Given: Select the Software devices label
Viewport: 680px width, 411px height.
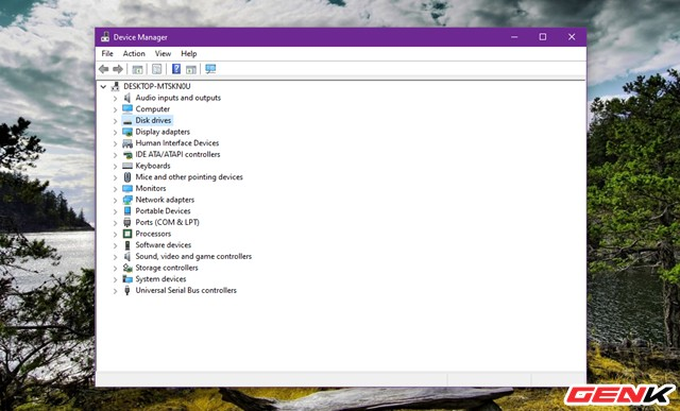Looking at the screenshot, I should coord(163,245).
